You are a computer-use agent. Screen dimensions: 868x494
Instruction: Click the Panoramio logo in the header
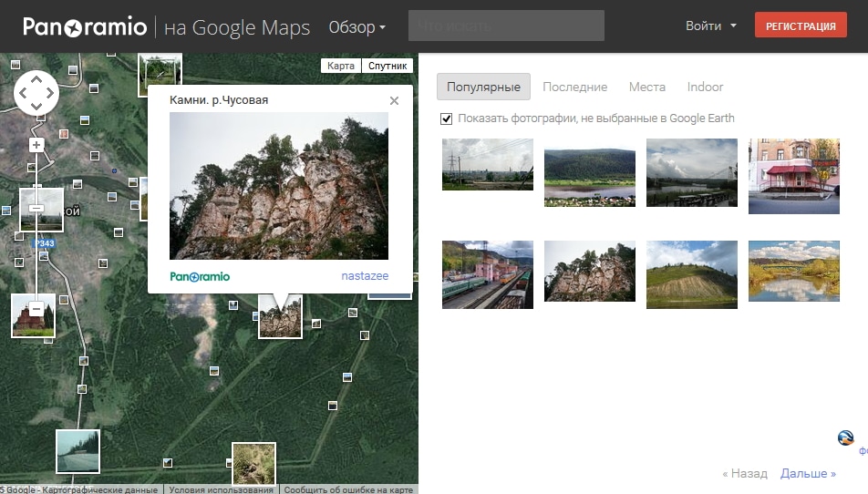(85, 27)
